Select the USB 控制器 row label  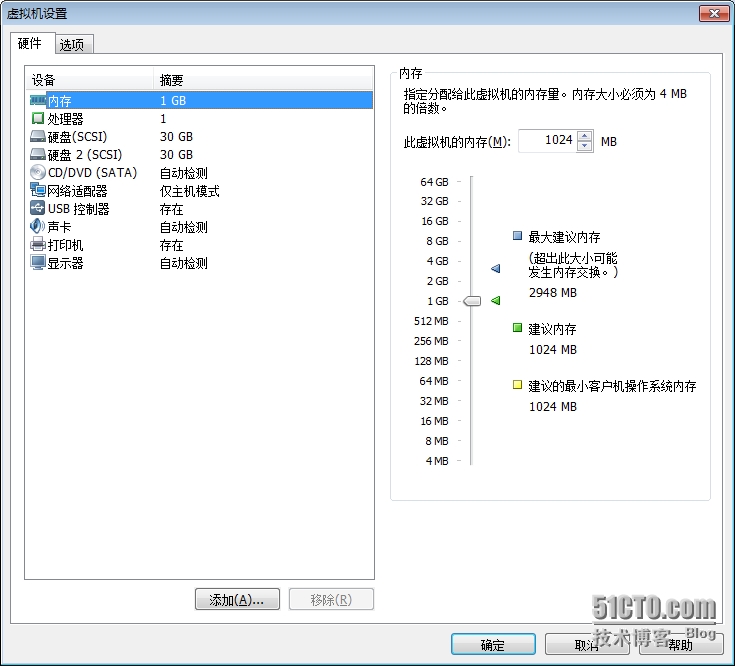78,209
